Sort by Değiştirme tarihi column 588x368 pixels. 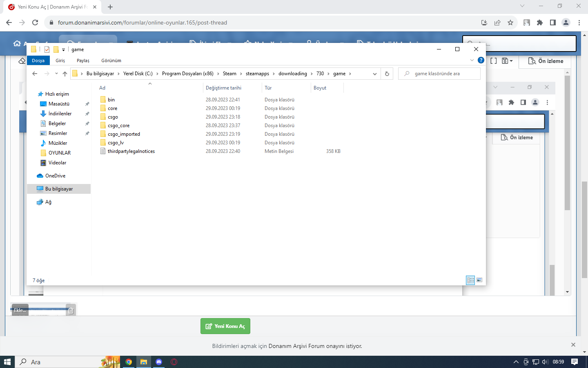(x=232, y=88)
